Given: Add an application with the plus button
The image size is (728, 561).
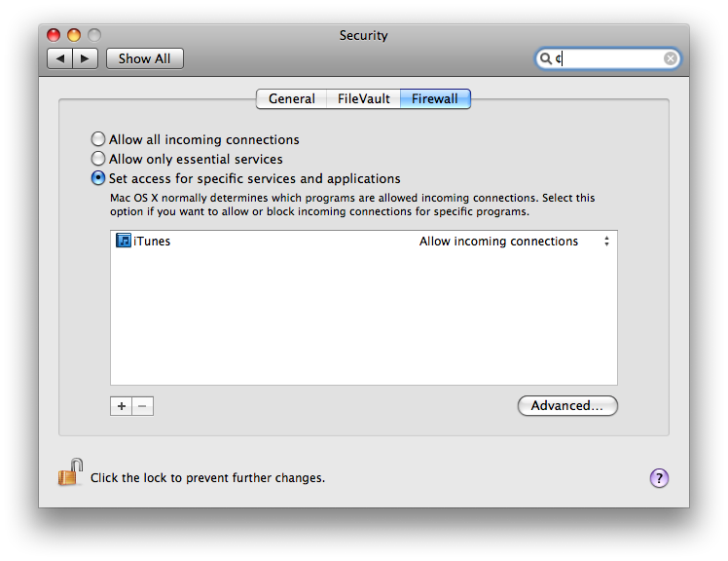Looking at the screenshot, I should 122,406.
